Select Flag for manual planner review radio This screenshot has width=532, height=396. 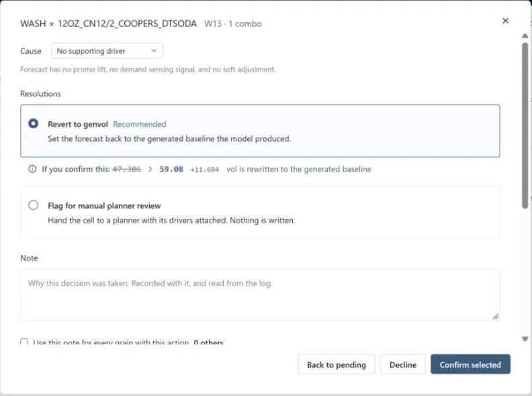34,205
